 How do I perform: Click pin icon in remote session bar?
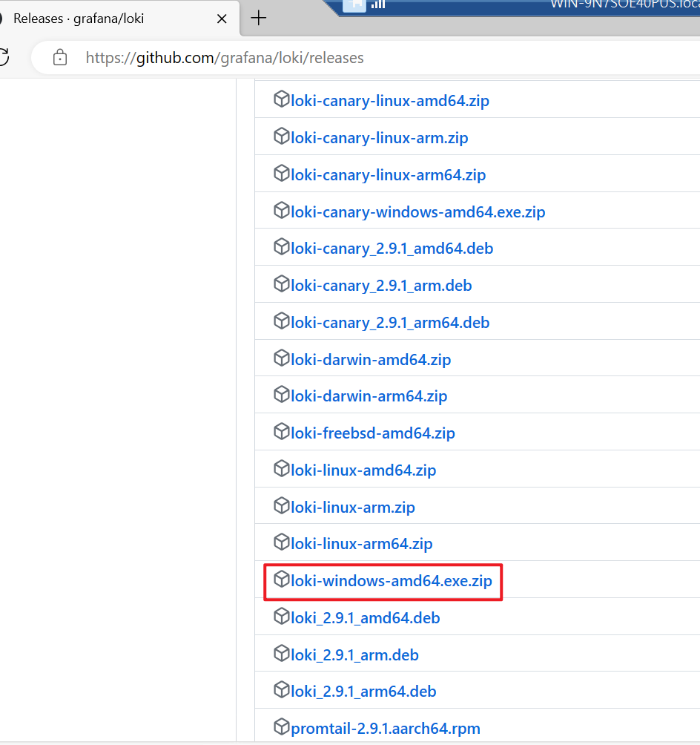click(354, 4)
